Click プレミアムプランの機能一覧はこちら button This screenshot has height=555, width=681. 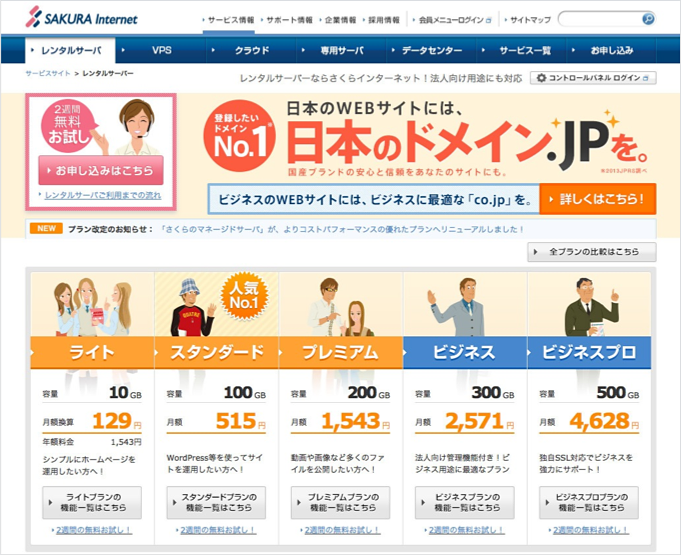(x=340, y=502)
